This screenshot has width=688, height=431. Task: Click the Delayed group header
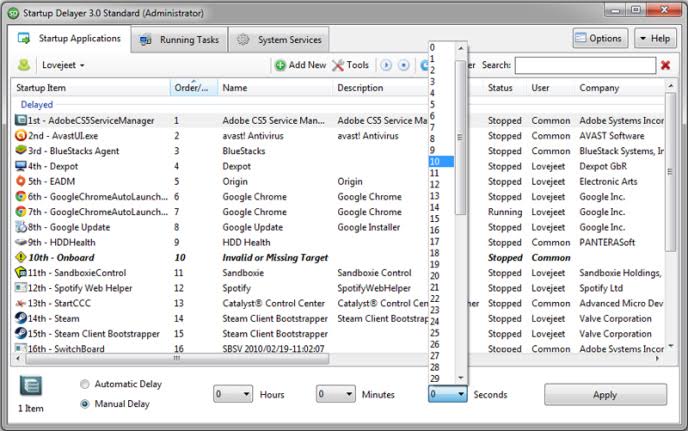tap(37, 104)
